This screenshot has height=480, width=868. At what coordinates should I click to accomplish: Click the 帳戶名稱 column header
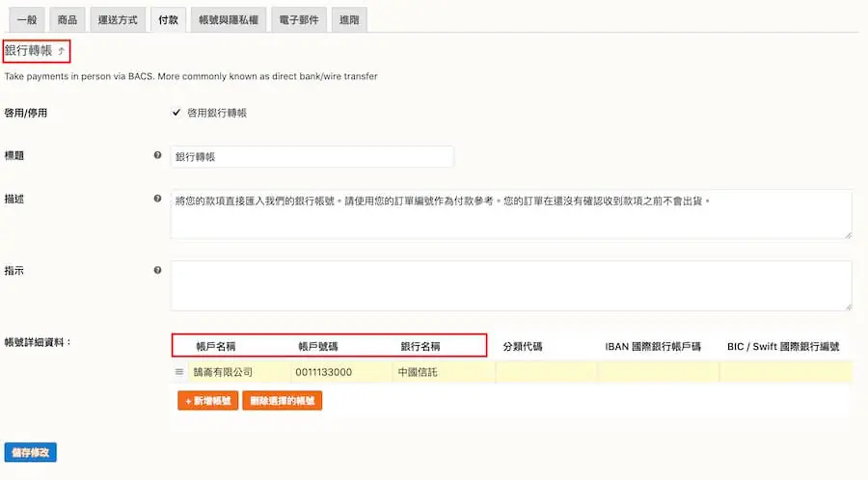(216, 347)
